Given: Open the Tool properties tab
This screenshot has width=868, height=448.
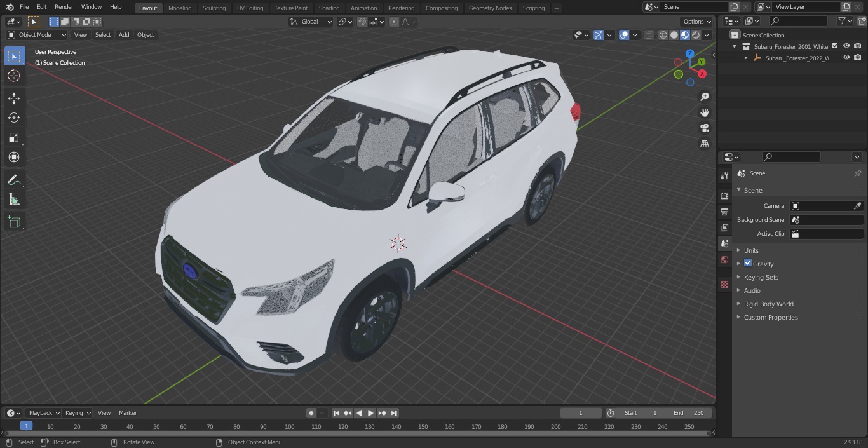Looking at the screenshot, I should [724, 175].
